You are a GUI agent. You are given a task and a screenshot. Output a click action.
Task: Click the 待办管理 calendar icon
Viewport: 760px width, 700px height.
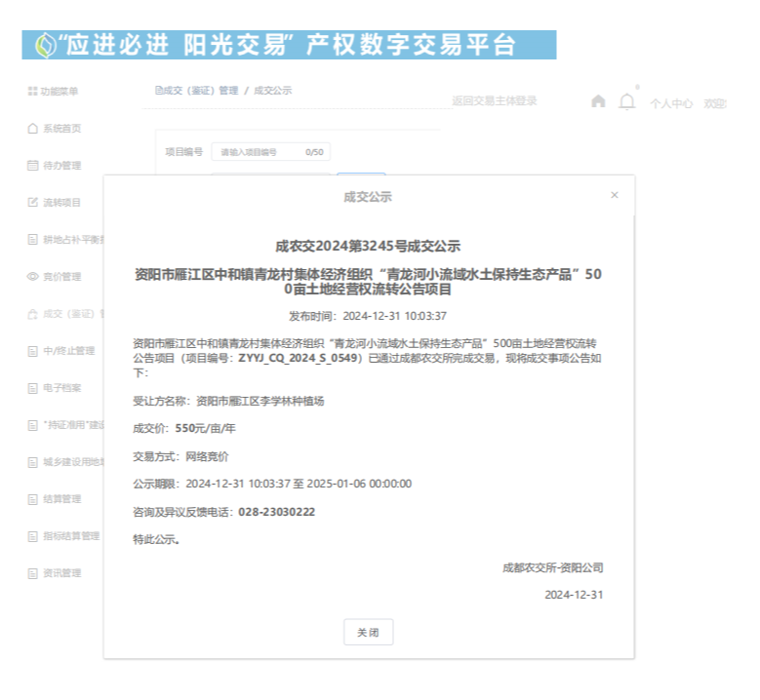coord(32,166)
